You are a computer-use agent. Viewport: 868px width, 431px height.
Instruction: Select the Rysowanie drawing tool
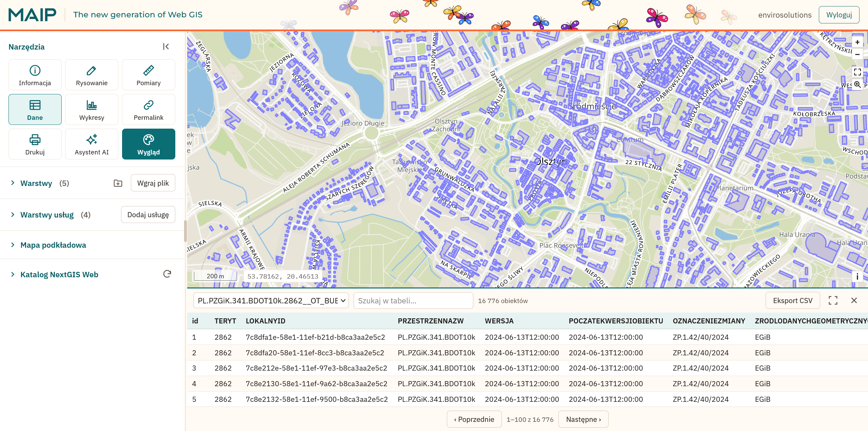[92, 75]
